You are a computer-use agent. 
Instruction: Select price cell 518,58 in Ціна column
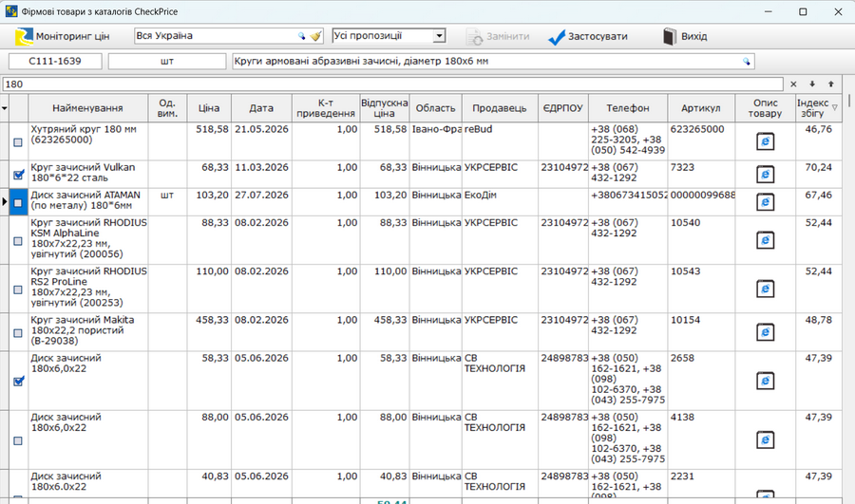pos(209,141)
